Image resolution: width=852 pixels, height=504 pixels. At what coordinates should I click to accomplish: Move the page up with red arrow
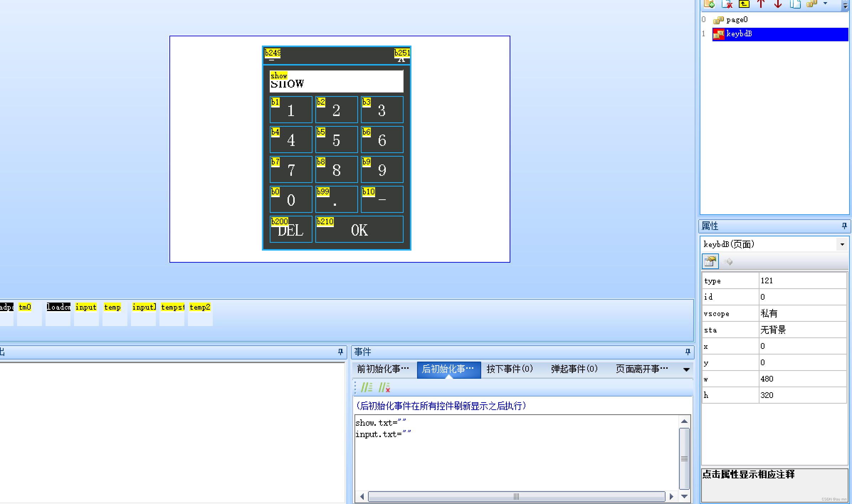coord(761,4)
